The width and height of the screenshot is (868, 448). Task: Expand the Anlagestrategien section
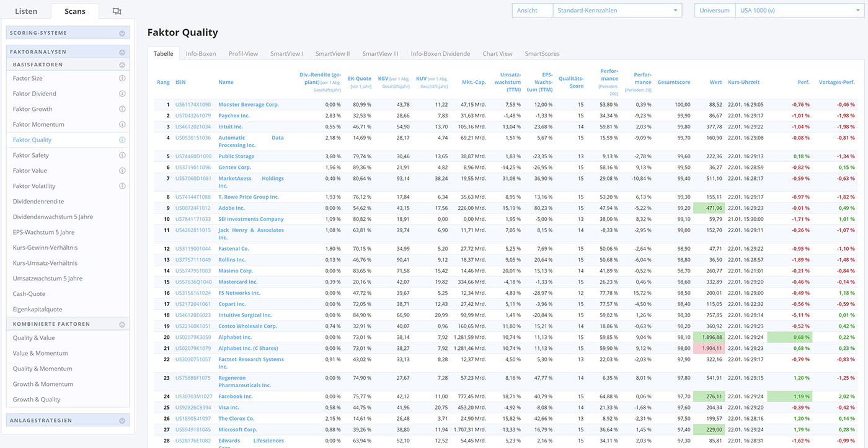122,421
